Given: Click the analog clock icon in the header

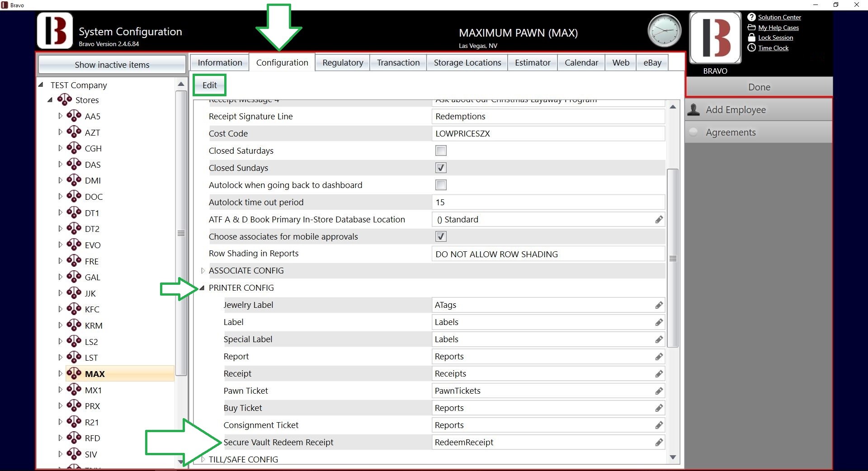Looking at the screenshot, I should click(x=664, y=31).
